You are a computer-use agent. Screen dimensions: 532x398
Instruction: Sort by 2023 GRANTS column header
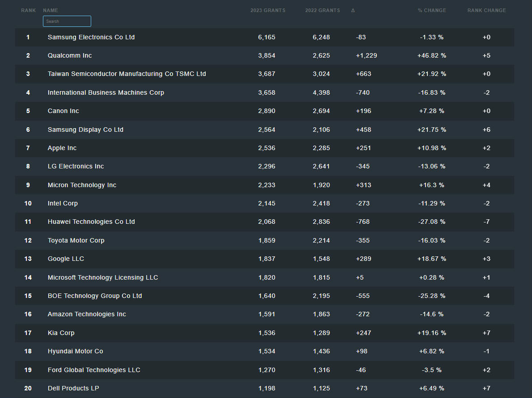pyautogui.click(x=268, y=11)
